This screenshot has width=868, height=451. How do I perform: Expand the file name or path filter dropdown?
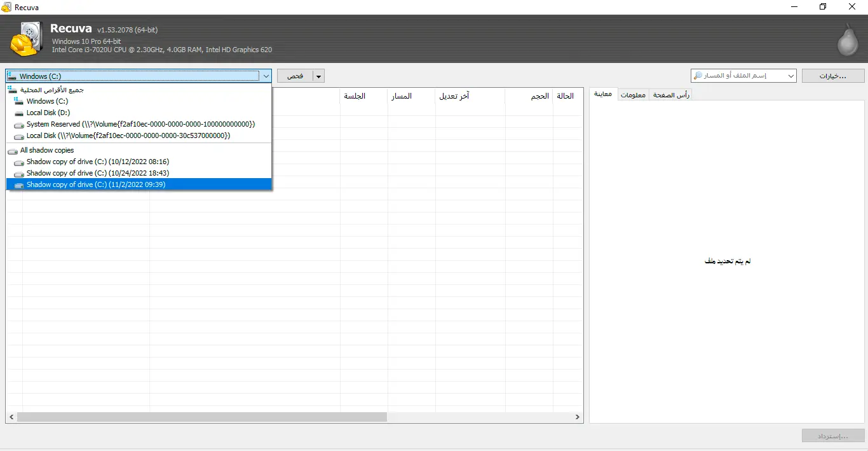point(790,76)
